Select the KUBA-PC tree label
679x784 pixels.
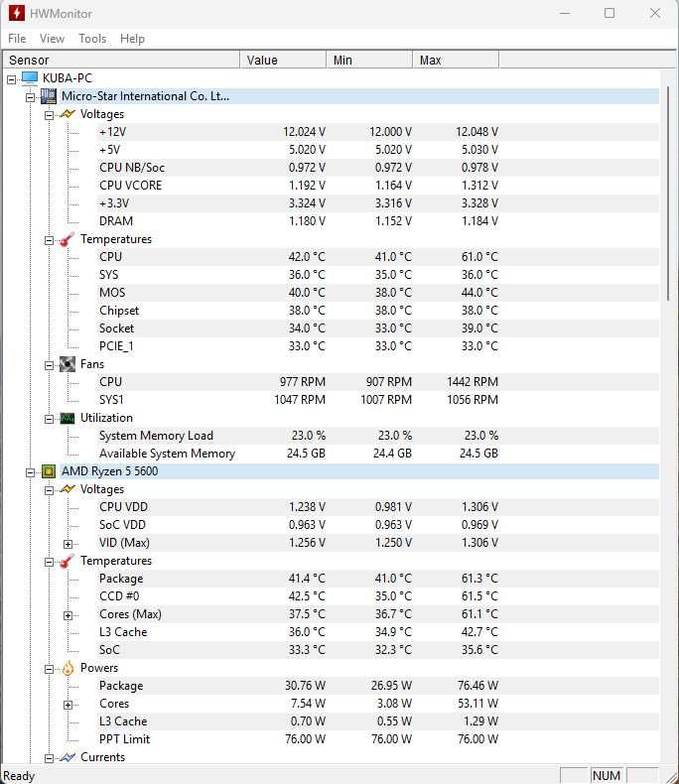coord(68,78)
